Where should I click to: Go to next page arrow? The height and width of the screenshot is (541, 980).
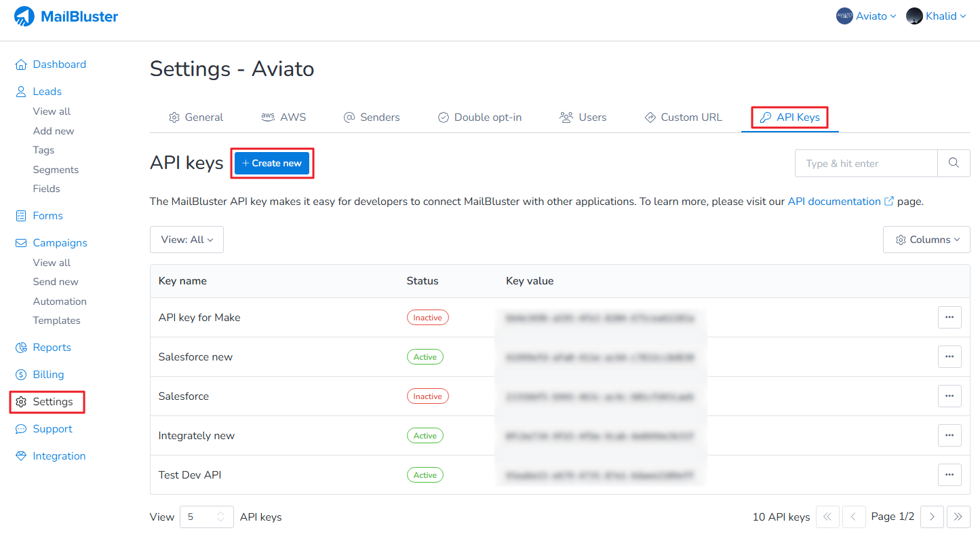click(x=932, y=517)
